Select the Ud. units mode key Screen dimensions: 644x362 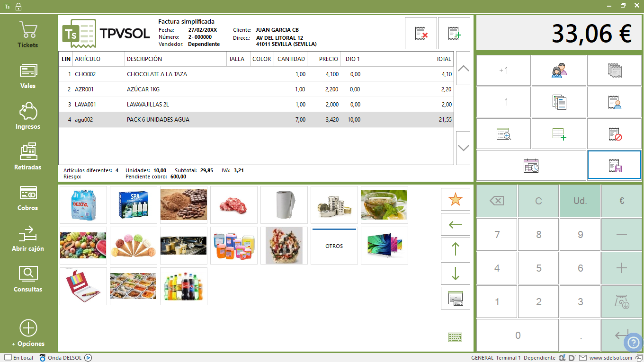tap(580, 201)
